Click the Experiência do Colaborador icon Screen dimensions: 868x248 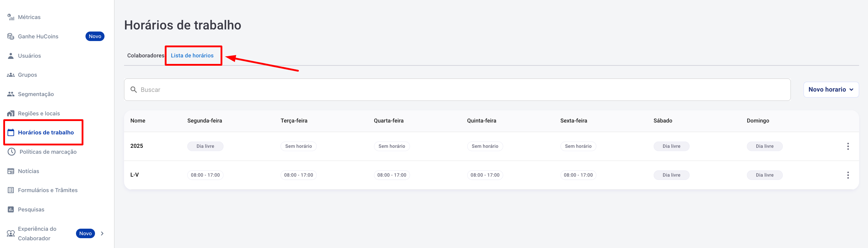(x=11, y=233)
